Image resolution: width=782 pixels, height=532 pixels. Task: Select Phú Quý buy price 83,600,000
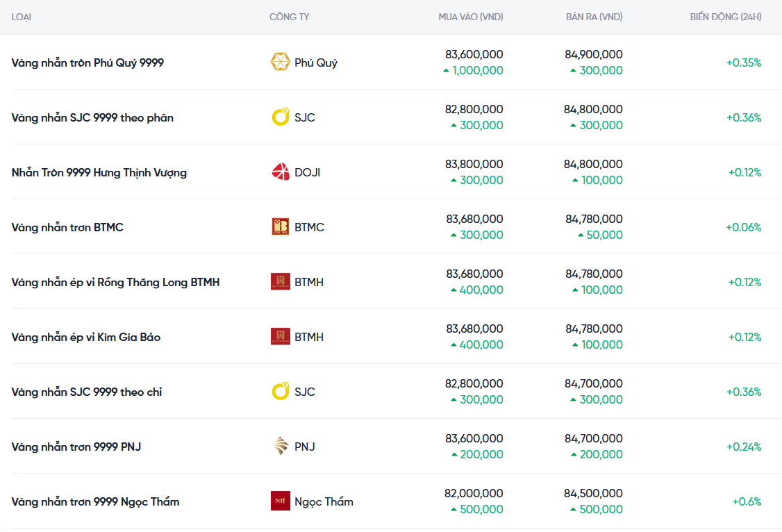(x=474, y=54)
